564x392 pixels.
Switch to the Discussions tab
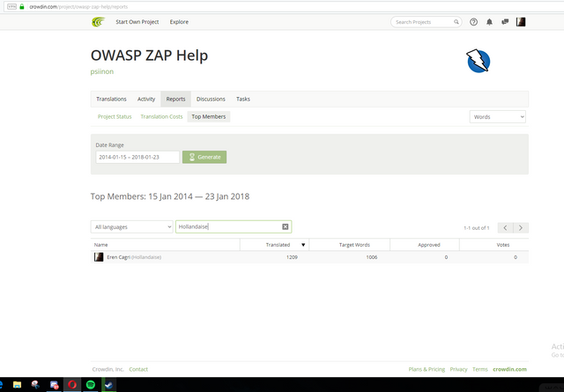point(211,99)
